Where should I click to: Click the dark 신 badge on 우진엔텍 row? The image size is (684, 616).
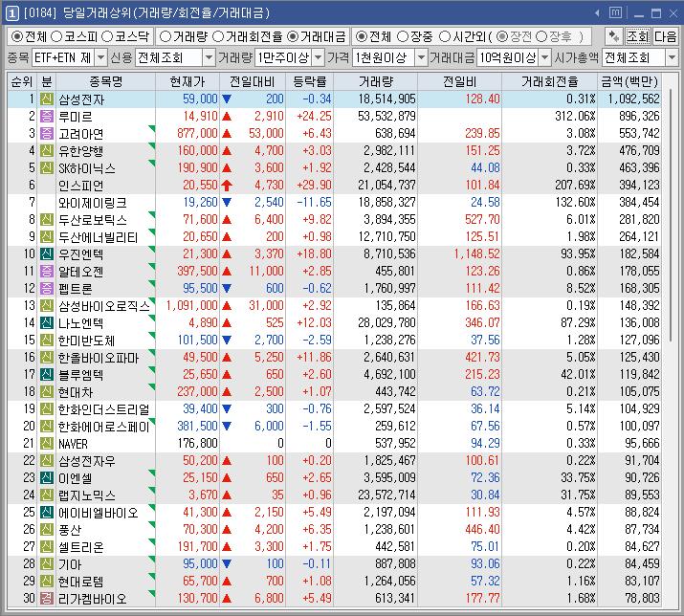46,253
